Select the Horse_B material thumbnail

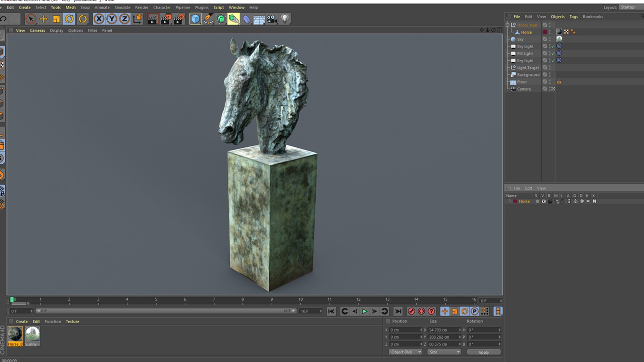15,336
